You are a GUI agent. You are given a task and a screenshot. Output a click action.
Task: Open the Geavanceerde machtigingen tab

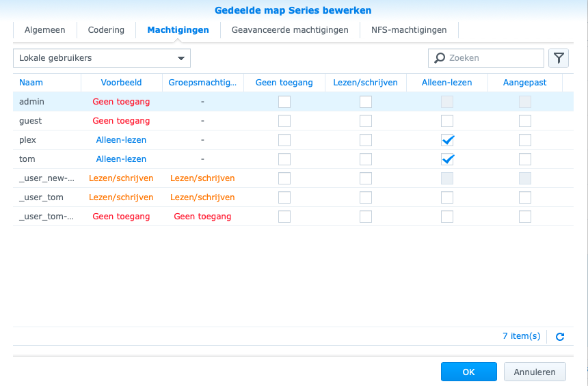pos(290,30)
